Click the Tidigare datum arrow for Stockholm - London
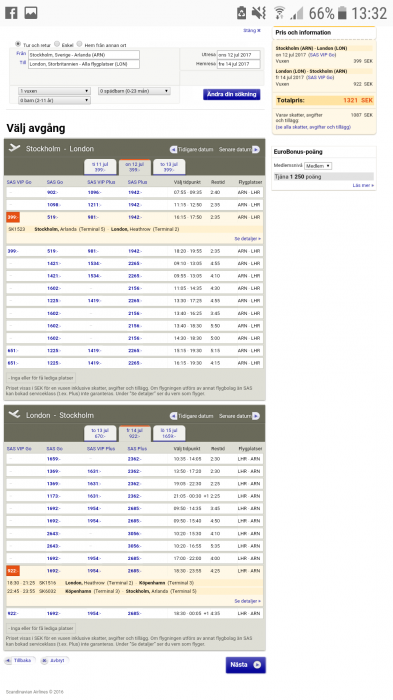The height and width of the screenshot is (700, 393). click(x=173, y=150)
